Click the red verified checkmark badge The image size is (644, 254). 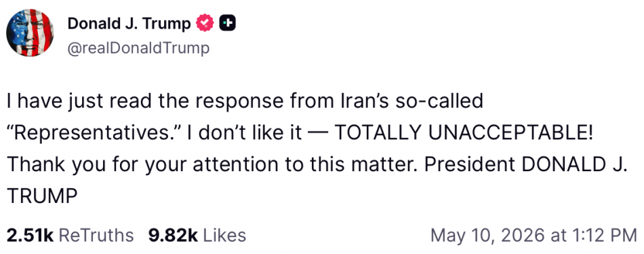point(205,24)
